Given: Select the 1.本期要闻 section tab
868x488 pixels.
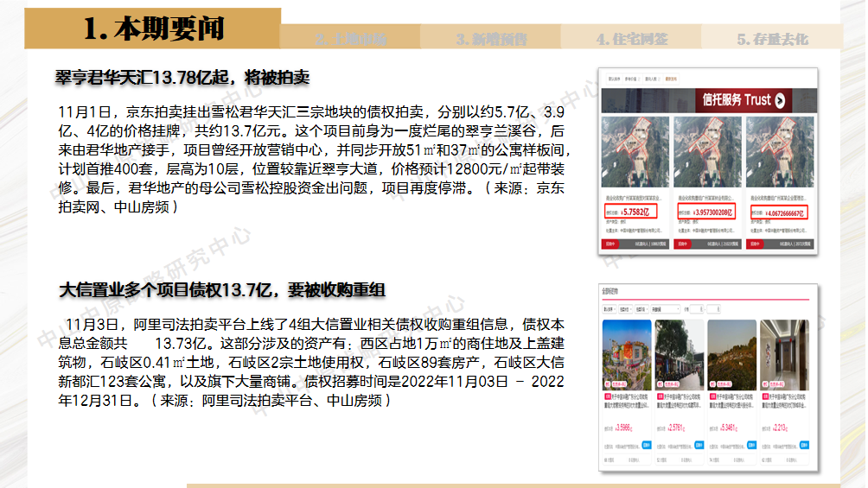Looking at the screenshot, I should pos(153,29).
